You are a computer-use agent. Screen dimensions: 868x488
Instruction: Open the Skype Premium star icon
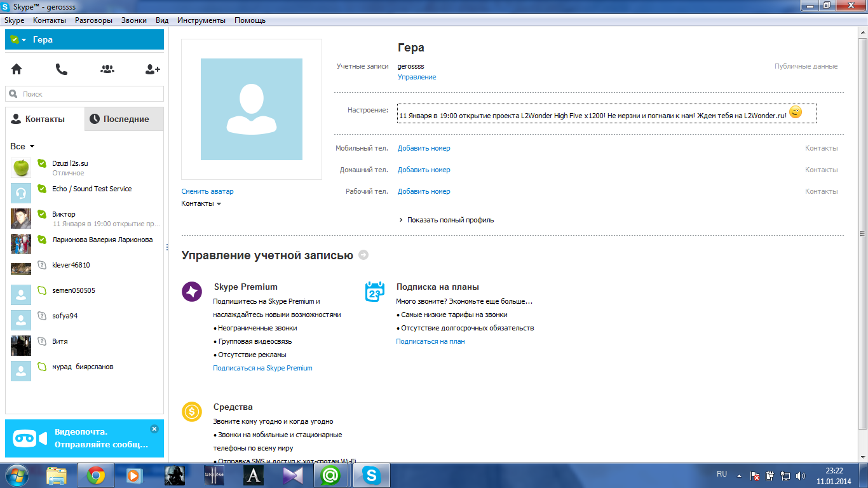(x=192, y=292)
